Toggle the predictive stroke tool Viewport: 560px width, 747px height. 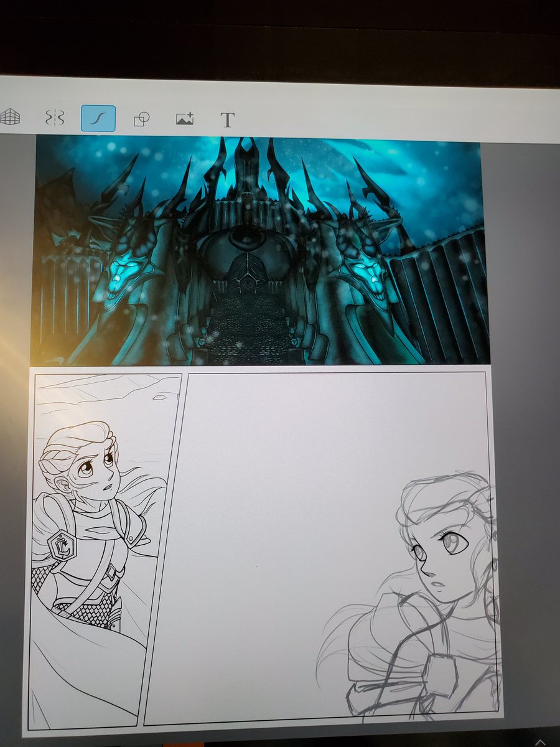tap(98, 118)
